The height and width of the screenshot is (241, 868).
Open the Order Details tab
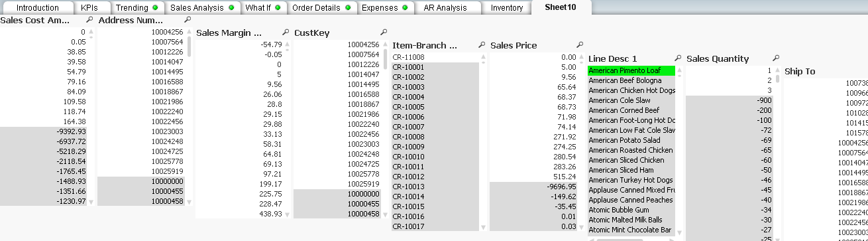(x=321, y=8)
